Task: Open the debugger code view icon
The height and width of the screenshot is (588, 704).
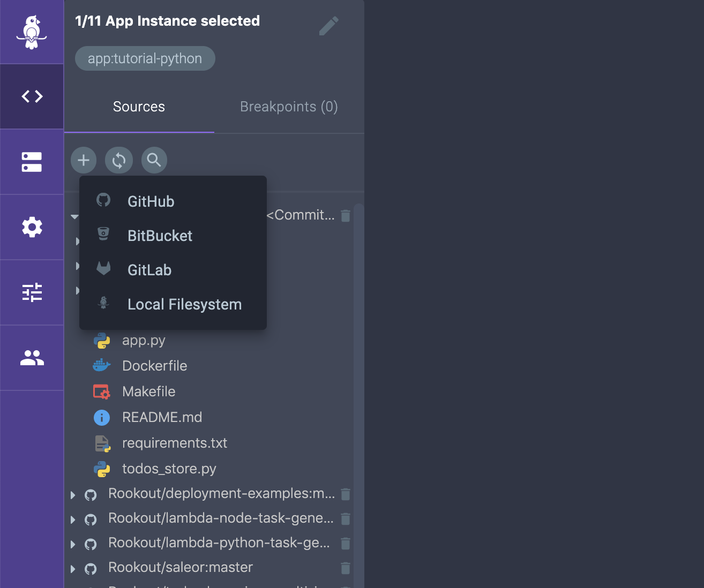Action: (x=32, y=96)
